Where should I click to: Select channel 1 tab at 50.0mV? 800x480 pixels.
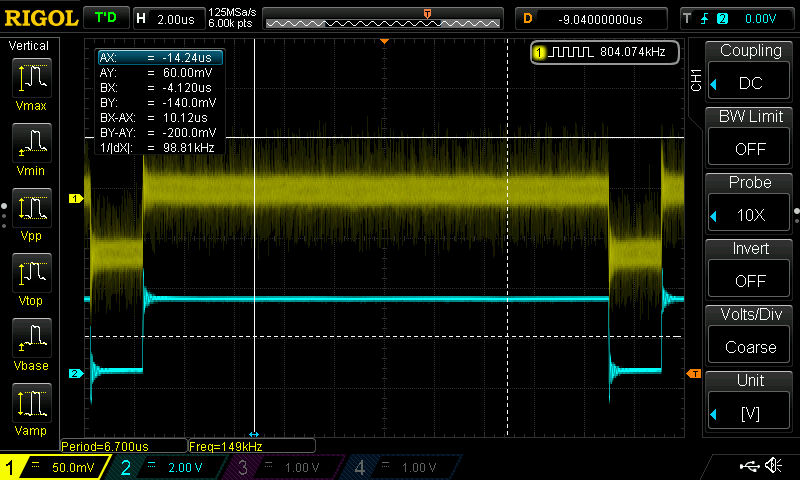point(54,467)
